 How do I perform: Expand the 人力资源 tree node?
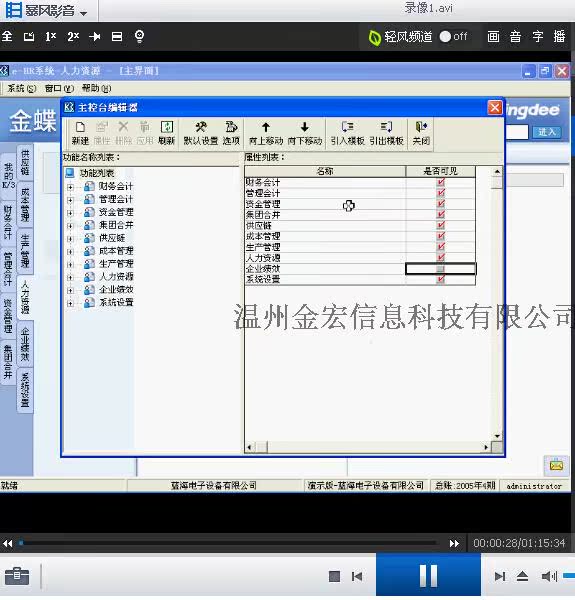click(x=70, y=277)
